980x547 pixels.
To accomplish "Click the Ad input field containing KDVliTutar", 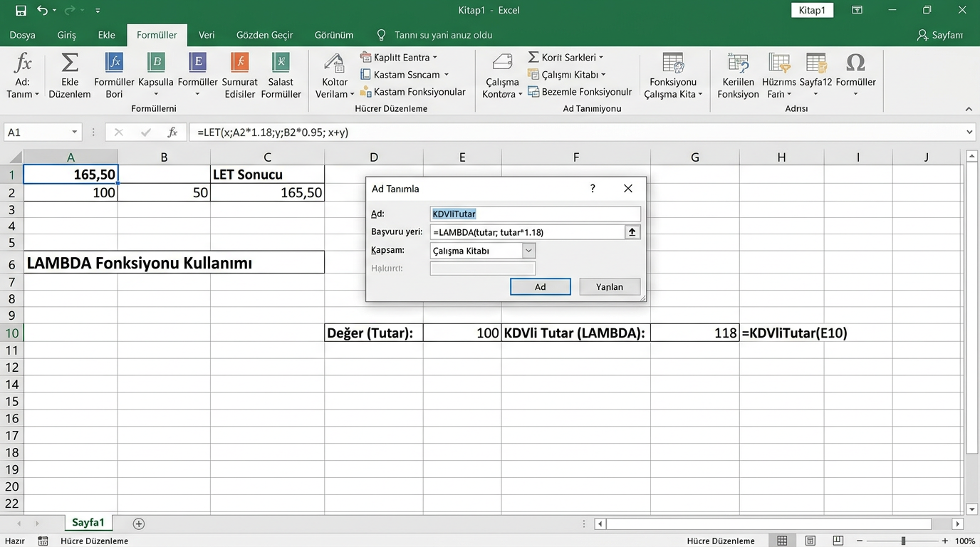I will pos(535,214).
